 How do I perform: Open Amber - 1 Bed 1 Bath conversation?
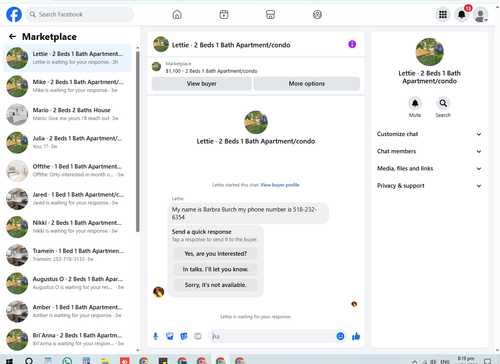click(67, 311)
